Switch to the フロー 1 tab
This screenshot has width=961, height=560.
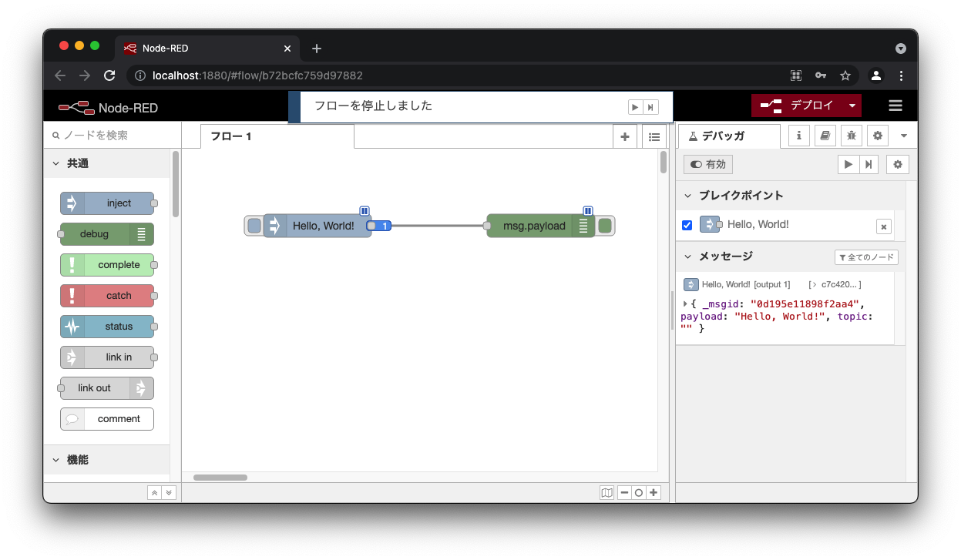(277, 136)
